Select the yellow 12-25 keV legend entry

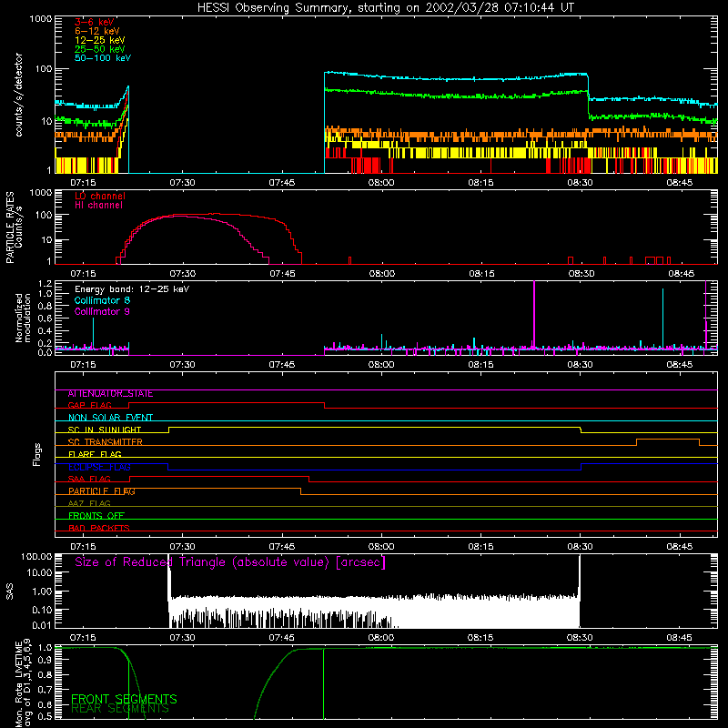click(x=100, y=40)
